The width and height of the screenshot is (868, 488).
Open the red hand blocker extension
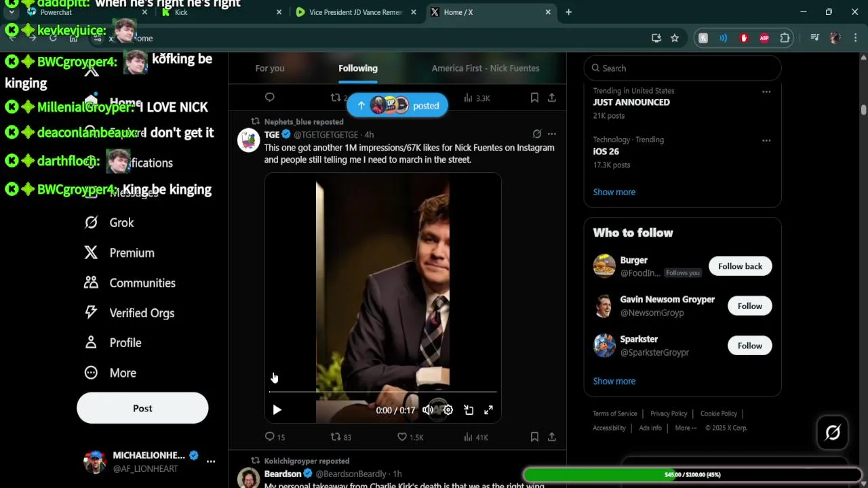744,39
